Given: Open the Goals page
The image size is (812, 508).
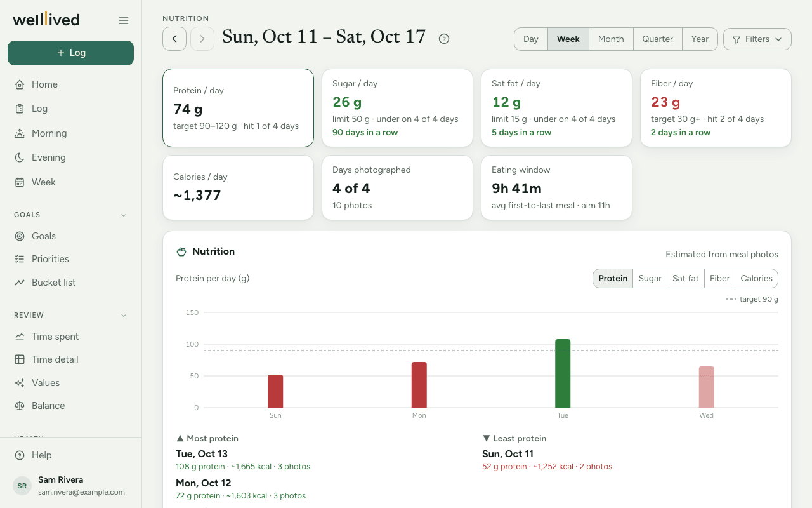Looking at the screenshot, I should tap(70, 236).
